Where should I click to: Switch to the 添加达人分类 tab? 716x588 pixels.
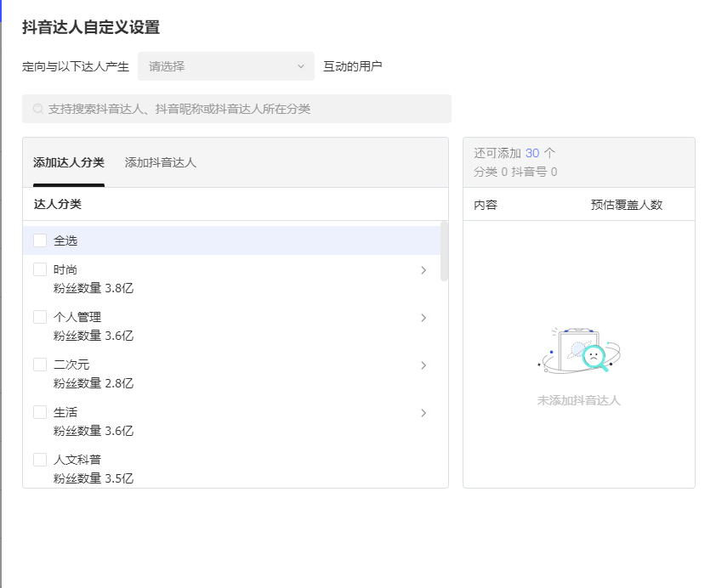coord(69,162)
